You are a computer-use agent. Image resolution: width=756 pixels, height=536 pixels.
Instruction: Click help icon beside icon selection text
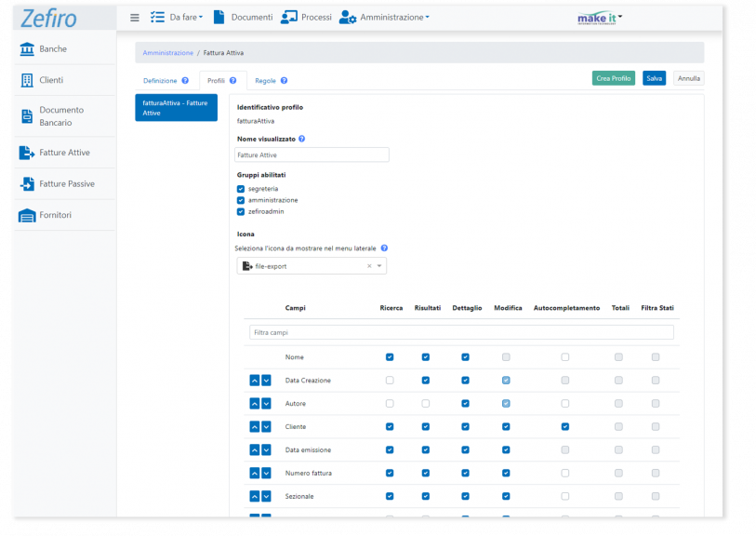[x=384, y=248]
